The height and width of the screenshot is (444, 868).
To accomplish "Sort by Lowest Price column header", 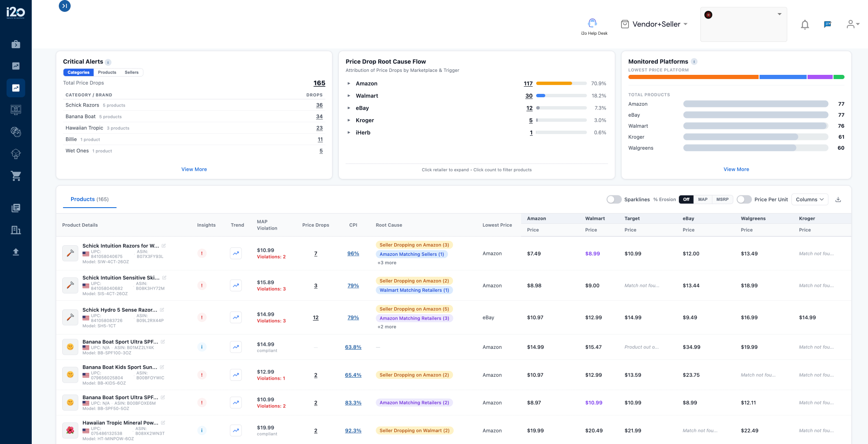I will pos(497,225).
